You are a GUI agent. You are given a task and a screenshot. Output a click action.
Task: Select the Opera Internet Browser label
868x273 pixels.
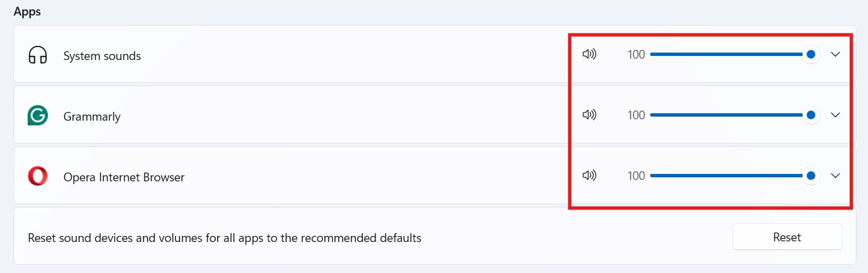tap(124, 177)
